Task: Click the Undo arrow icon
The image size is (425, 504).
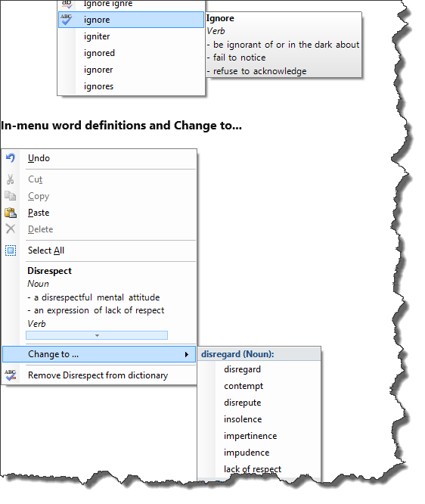Action: click(x=11, y=158)
